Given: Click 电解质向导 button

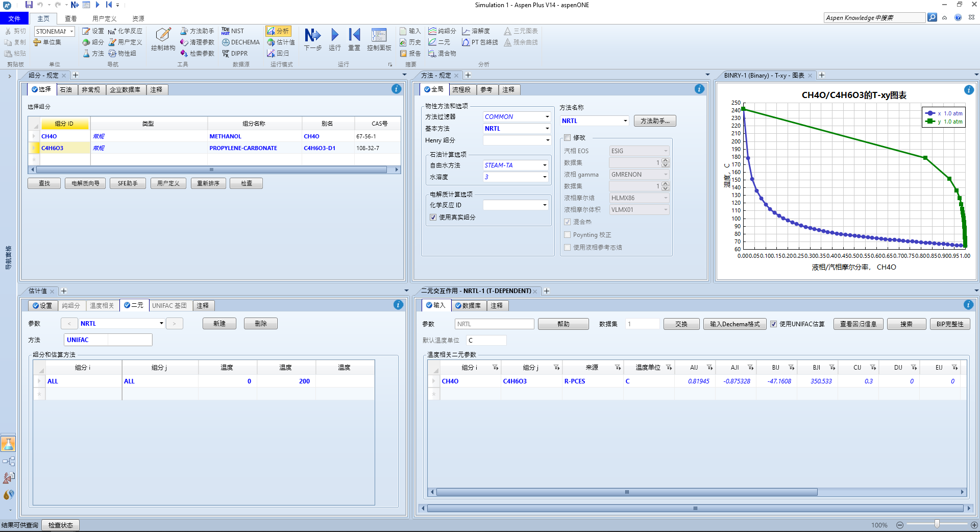Looking at the screenshot, I should tap(85, 183).
